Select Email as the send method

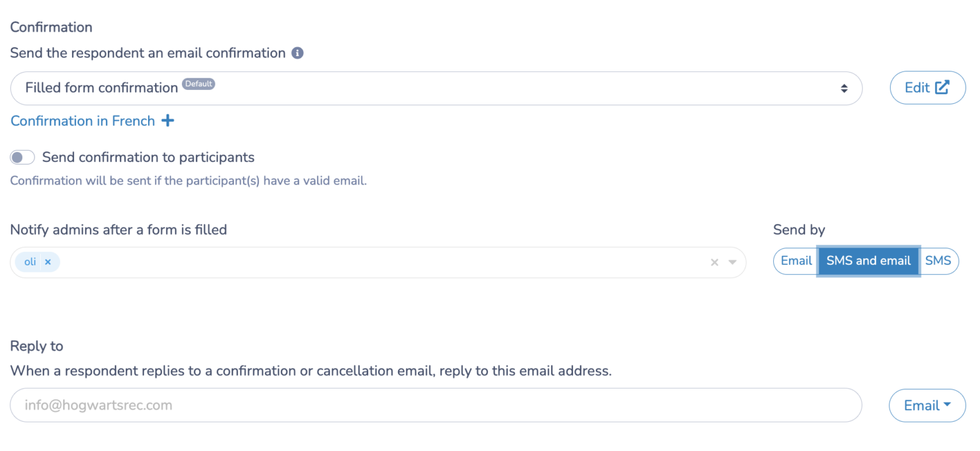796,261
